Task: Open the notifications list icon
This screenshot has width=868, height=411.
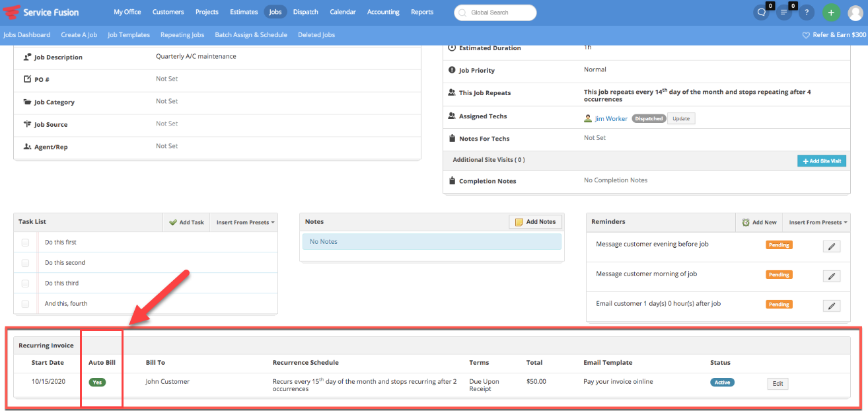Action: 784,13
